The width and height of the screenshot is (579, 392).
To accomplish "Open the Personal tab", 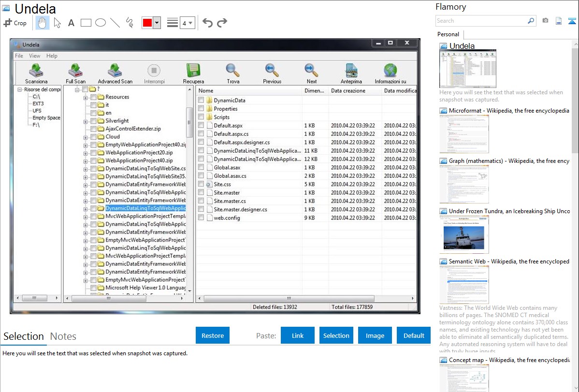I will coord(448,34).
